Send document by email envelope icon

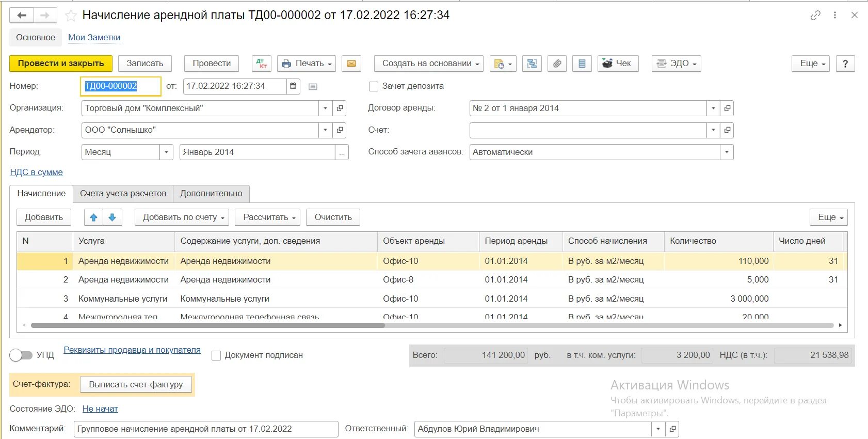click(x=351, y=64)
